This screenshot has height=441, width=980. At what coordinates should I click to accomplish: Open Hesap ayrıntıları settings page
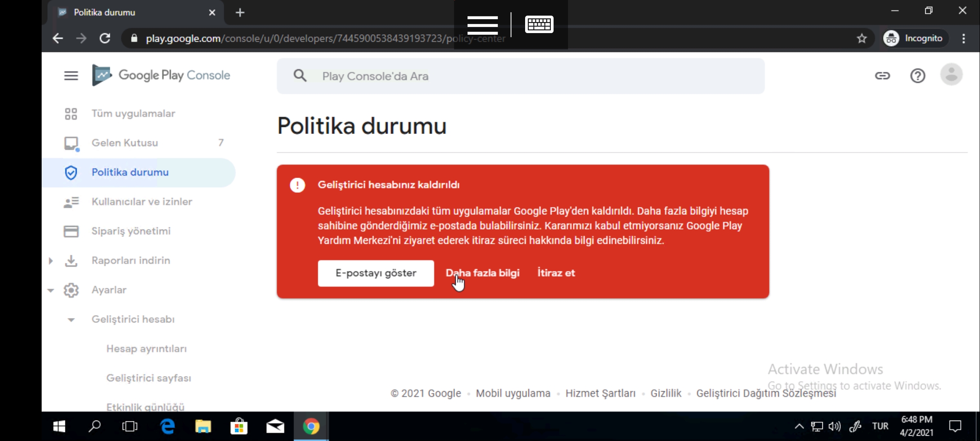tap(147, 349)
